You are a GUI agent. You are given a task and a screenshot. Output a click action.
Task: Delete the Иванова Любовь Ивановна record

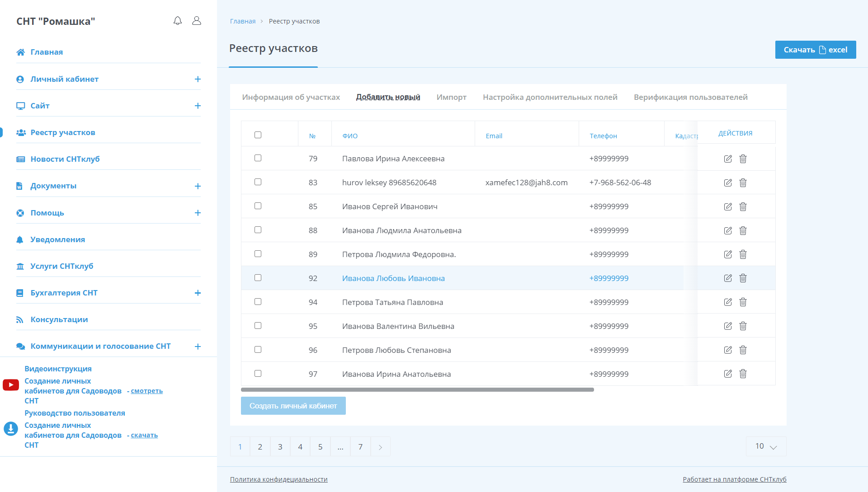coord(743,278)
